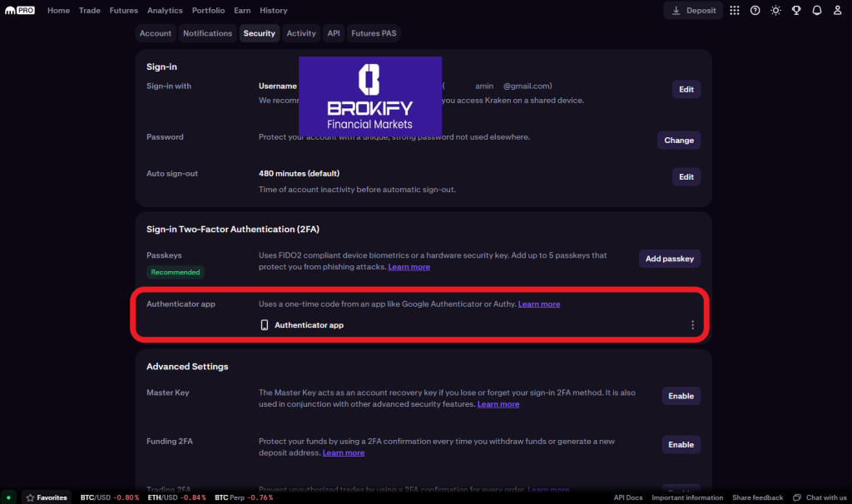Open the help question mark icon
Viewport: 852px width, 504px height.
pos(755,10)
